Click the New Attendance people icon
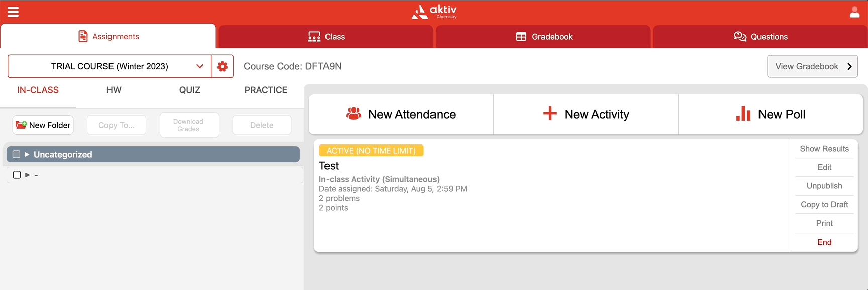This screenshot has height=290, width=868. (x=354, y=114)
